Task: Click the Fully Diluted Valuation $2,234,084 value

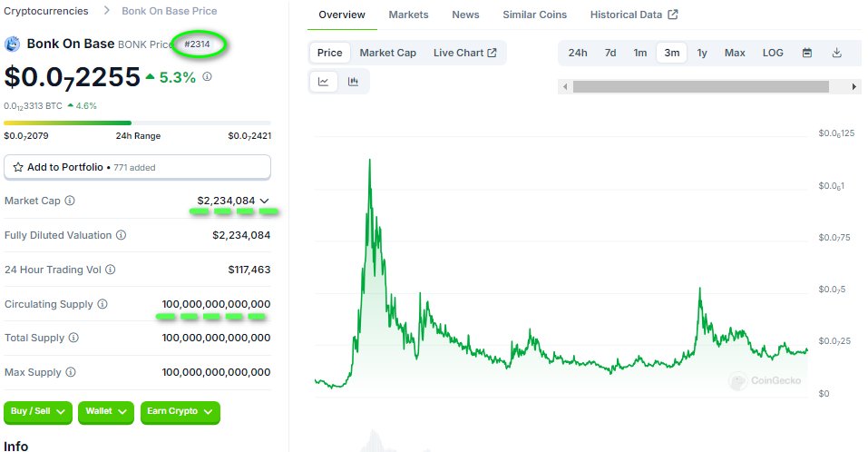Action: 241,235
